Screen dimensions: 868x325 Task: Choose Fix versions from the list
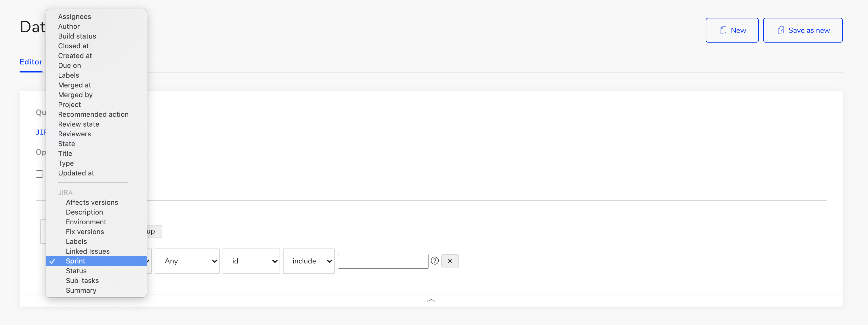[85, 232]
